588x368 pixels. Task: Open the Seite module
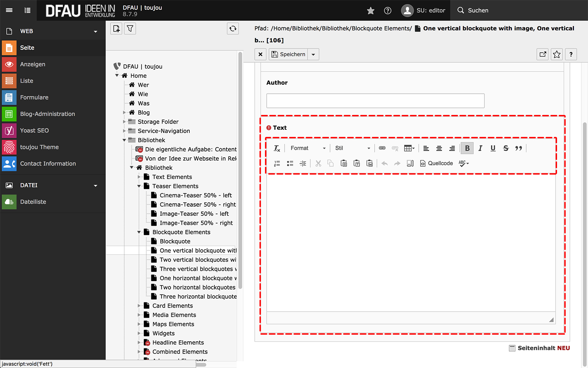53,48
